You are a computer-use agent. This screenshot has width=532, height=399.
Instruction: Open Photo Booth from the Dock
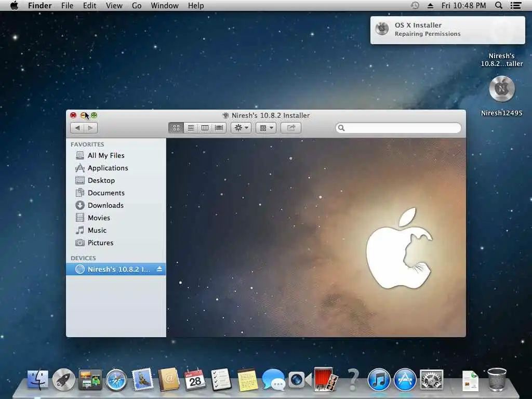click(x=325, y=379)
